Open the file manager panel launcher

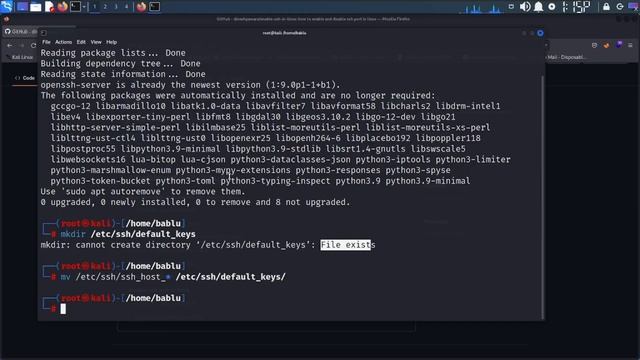(36, 7)
